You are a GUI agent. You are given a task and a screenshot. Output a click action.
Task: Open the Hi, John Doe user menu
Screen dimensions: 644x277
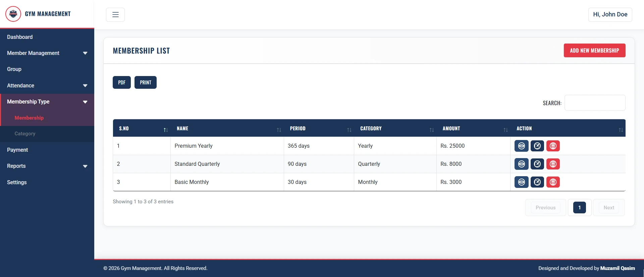[x=610, y=14]
